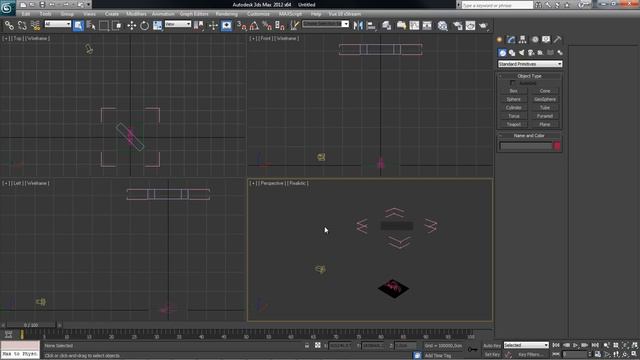Toggle Spinner Snap

pos(280,26)
